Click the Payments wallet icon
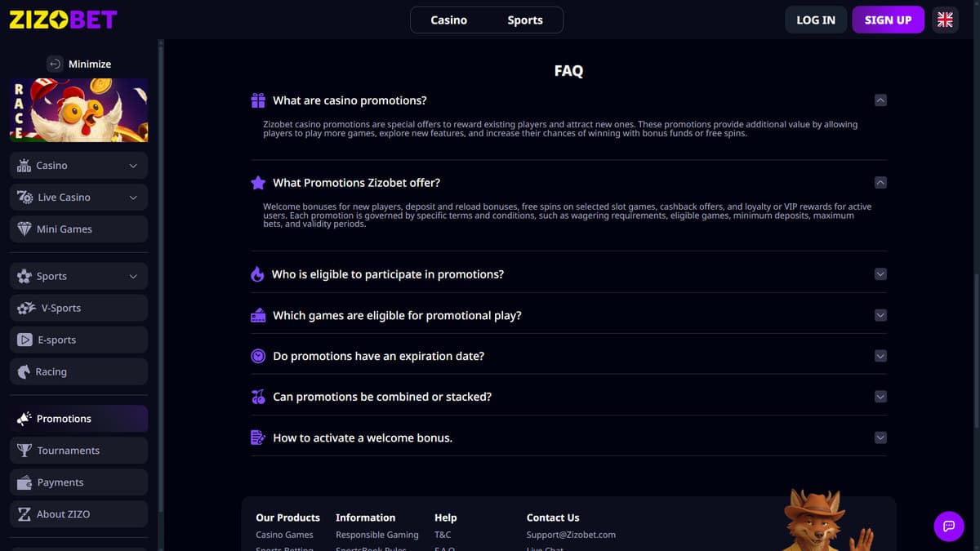 (x=24, y=482)
